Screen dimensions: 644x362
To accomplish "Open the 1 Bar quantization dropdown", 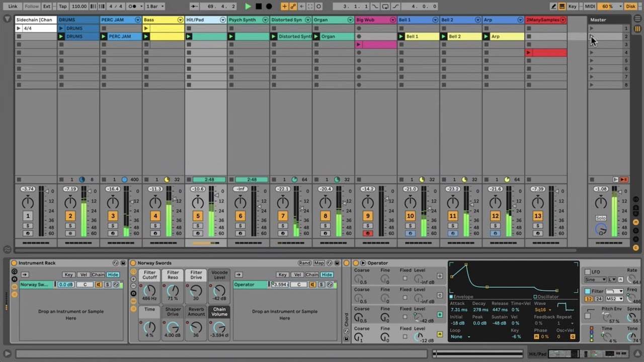I will 155,7.
